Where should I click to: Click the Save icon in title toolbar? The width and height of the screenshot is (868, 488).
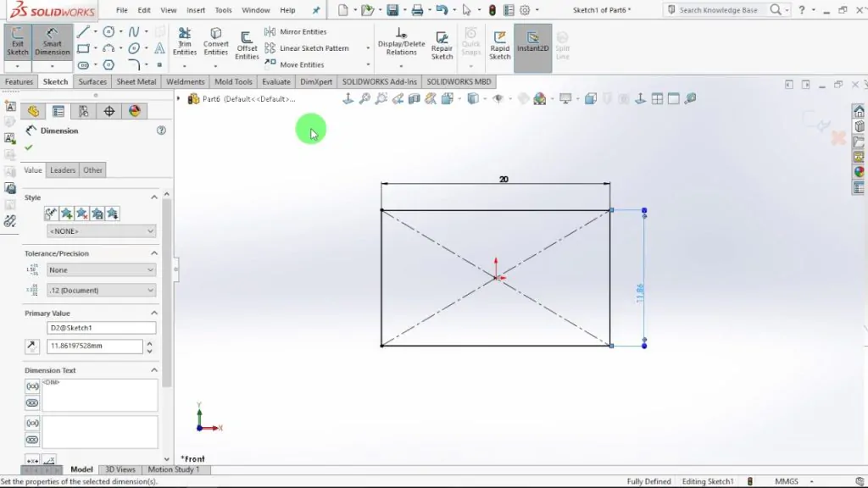(392, 10)
